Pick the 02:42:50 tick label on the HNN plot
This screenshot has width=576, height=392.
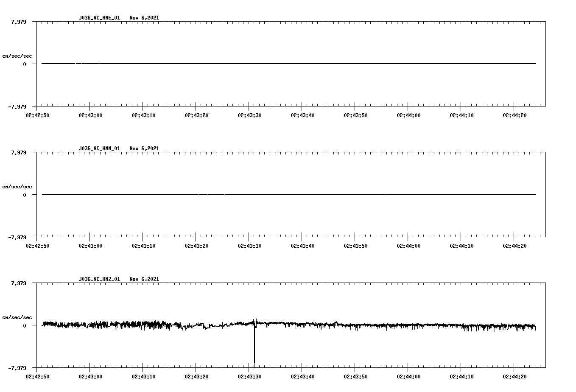[x=37, y=246]
